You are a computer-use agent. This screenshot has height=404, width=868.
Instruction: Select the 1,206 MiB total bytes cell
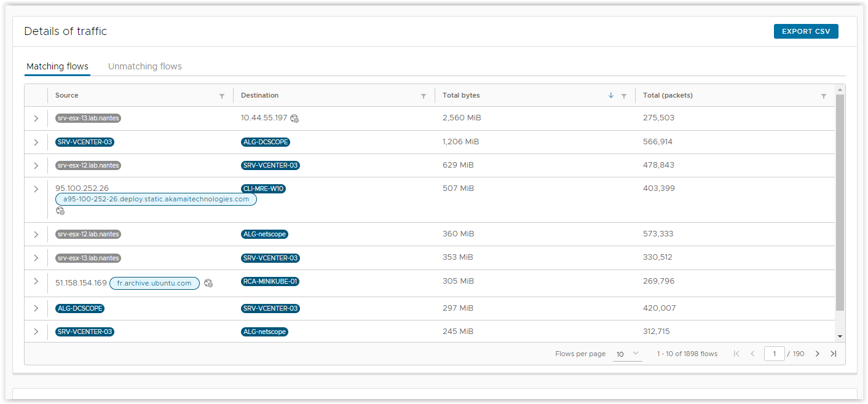click(460, 142)
